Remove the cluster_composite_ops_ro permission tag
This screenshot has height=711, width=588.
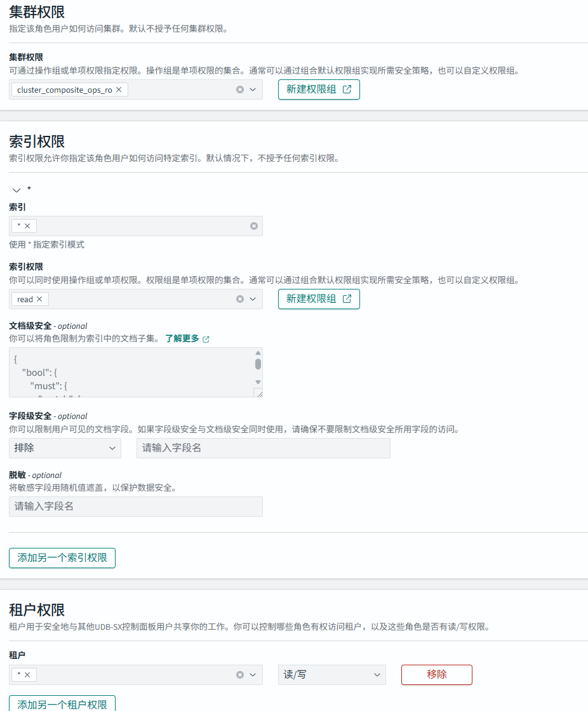[117, 90]
